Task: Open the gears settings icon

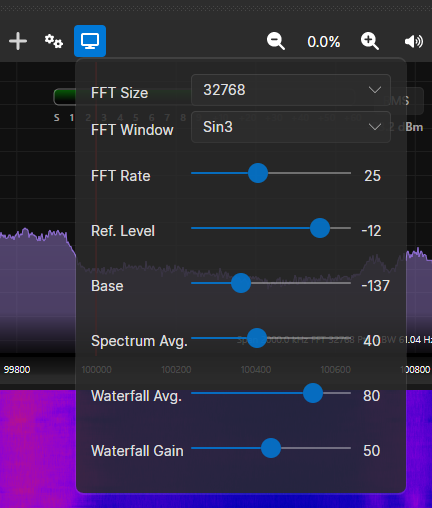Action: (x=54, y=41)
